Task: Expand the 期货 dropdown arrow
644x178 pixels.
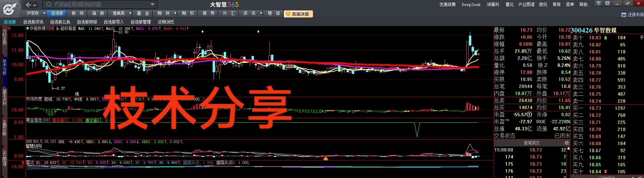Action: pos(175,13)
